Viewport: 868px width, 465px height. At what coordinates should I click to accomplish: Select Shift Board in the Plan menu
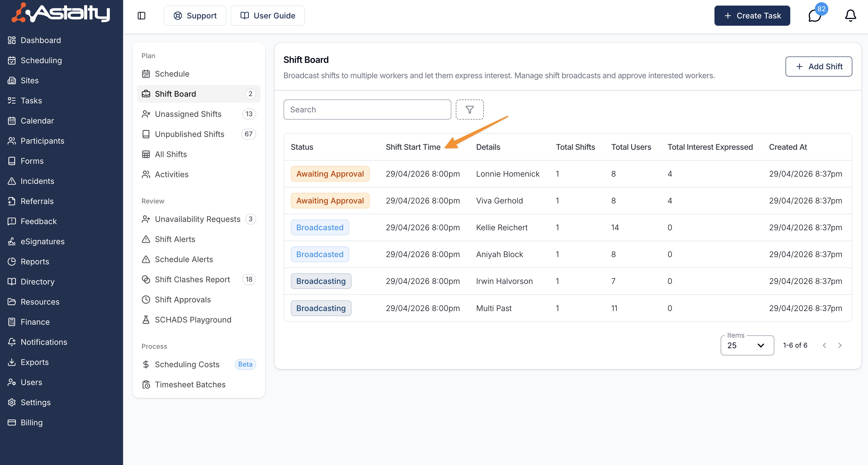point(199,94)
